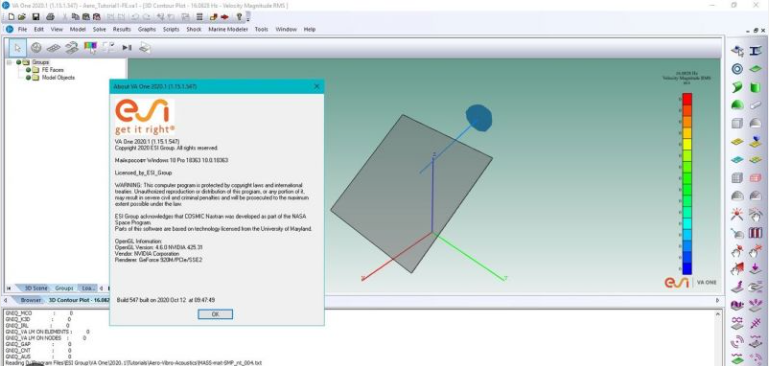This screenshot has height=366, width=769.
Task: Toggle visibility dot of Groups folder
Action: coord(19,62)
